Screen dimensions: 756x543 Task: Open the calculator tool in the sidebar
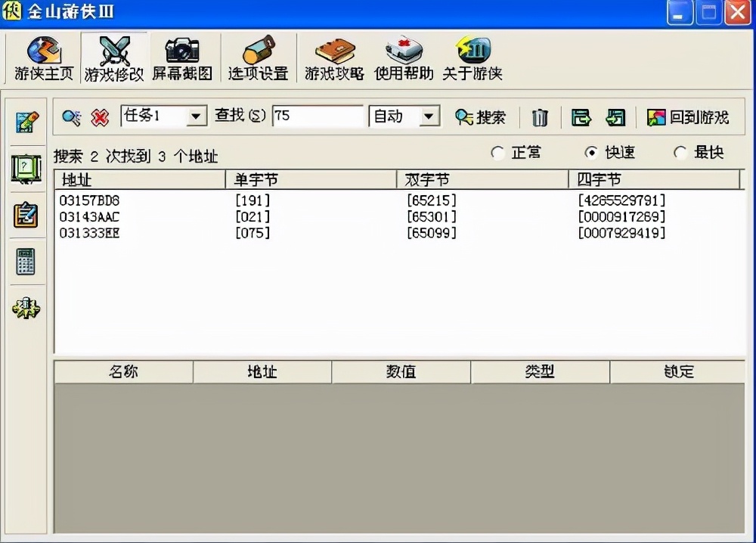click(x=26, y=262)
